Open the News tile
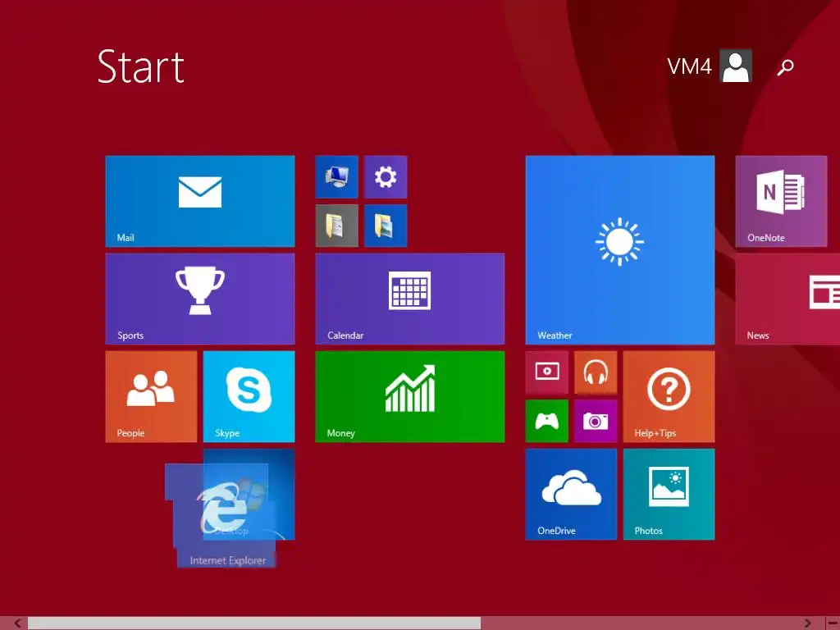The image size is (840, 630). coord(787,299)
